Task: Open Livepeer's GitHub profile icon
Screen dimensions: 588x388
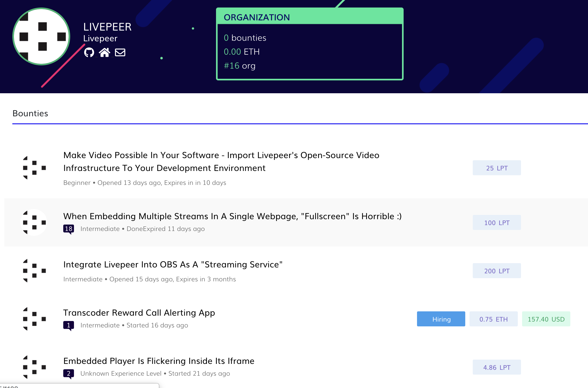Action: [x=89, y=53]
